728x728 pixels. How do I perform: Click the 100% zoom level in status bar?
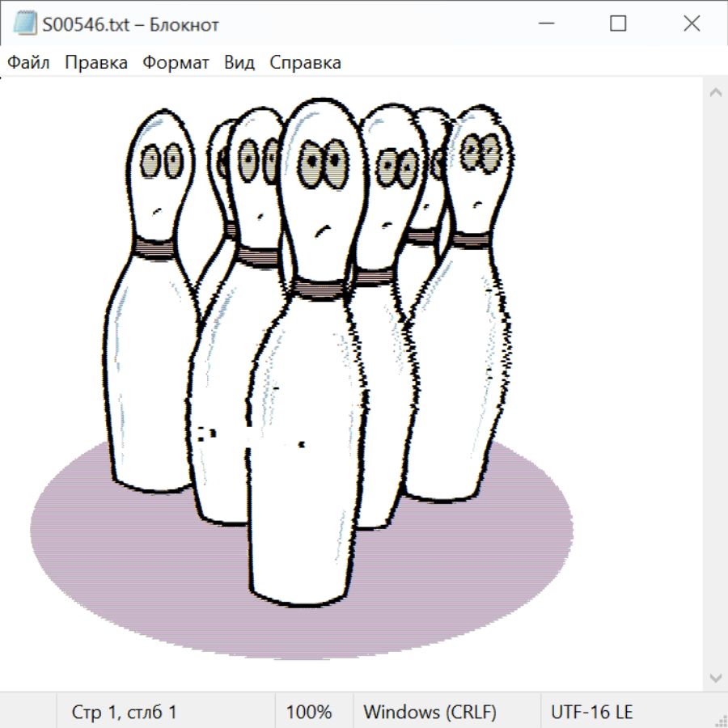click(x=309, y=713)
